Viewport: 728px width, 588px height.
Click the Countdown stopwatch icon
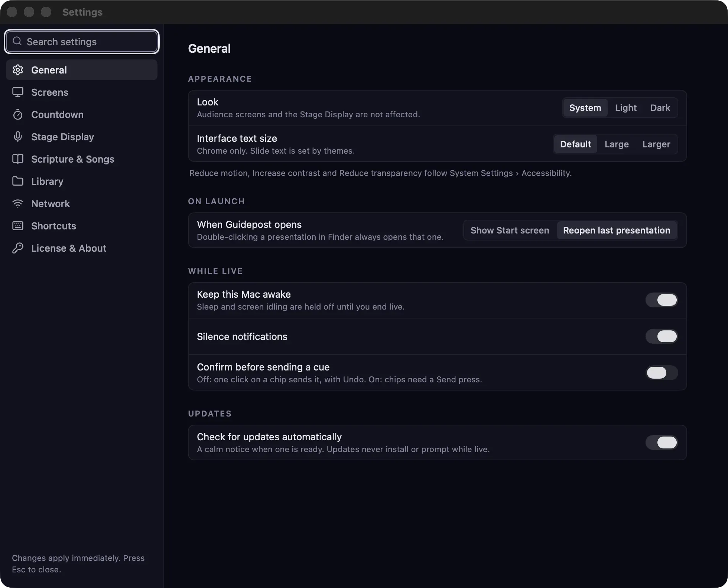pyautogui.click(x=18, y=114)
